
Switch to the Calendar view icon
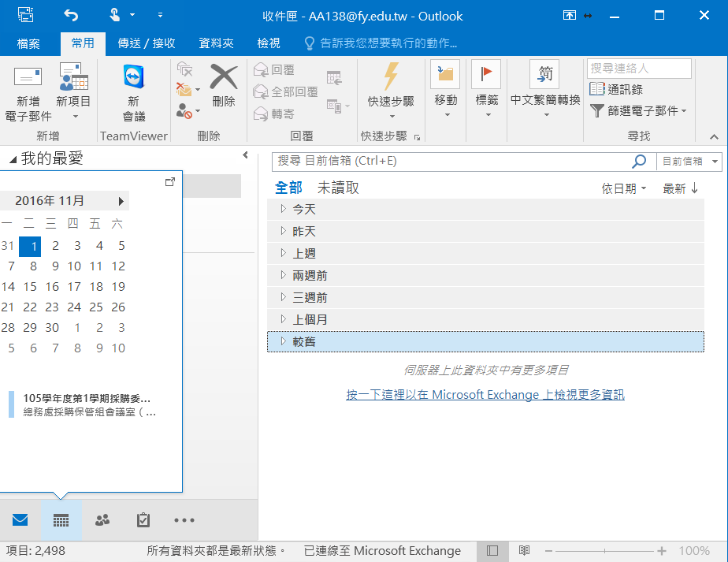click(x=61, y=520)
